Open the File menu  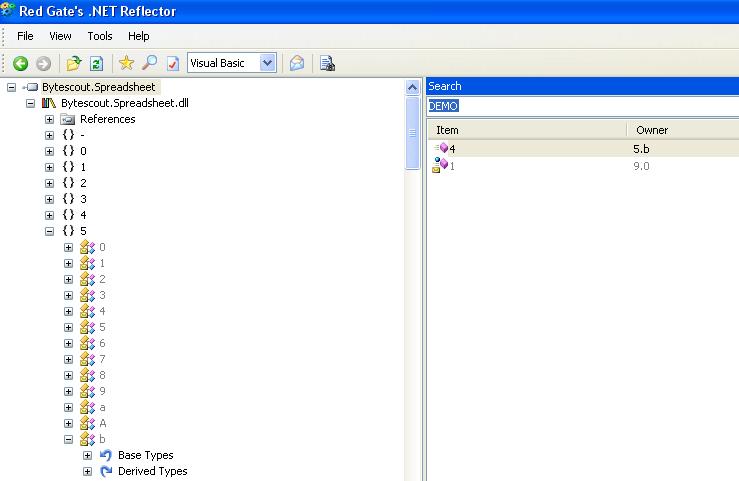tap(25, 36)
